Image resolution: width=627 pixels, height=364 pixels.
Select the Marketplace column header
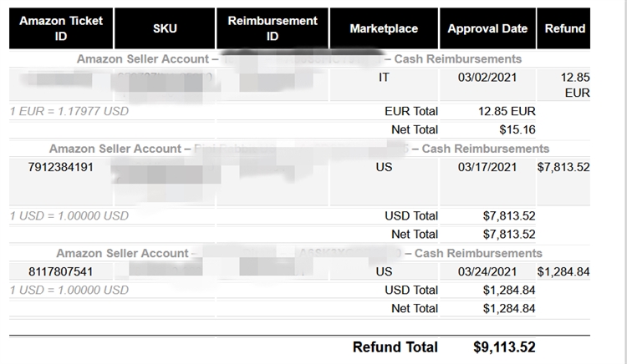384,28
